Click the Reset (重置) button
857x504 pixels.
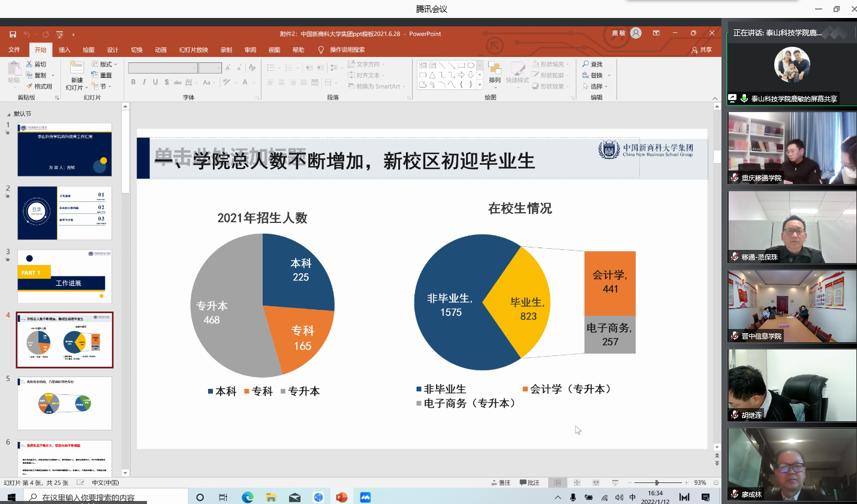(102, 76)
